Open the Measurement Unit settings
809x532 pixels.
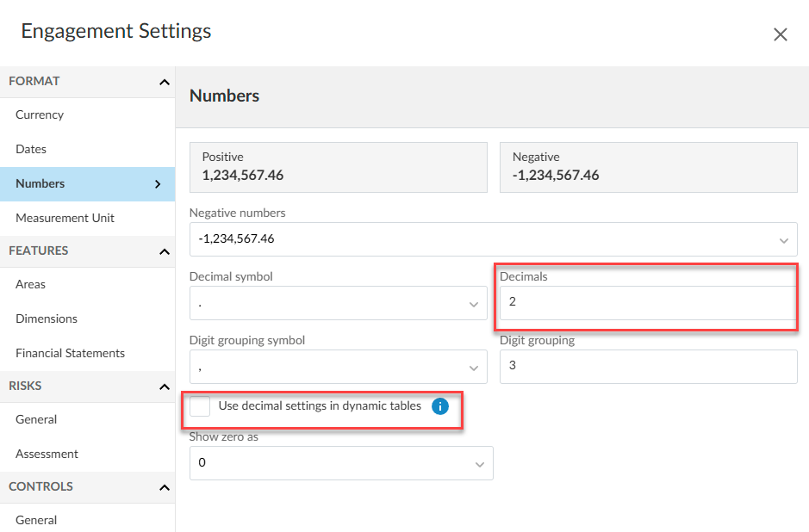pos(65,218)
